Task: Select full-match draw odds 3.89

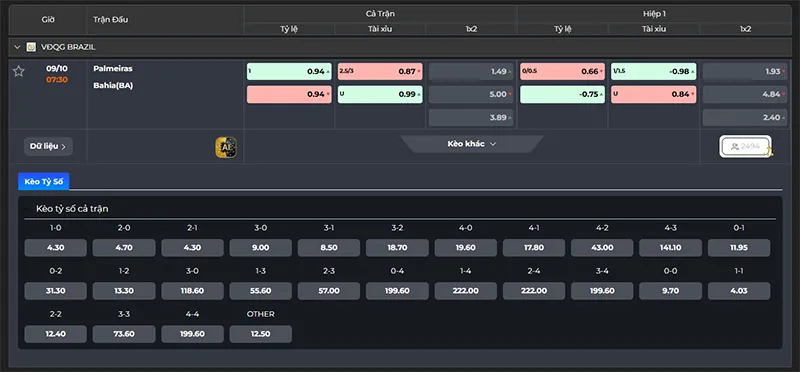Action: pos(471,117)
